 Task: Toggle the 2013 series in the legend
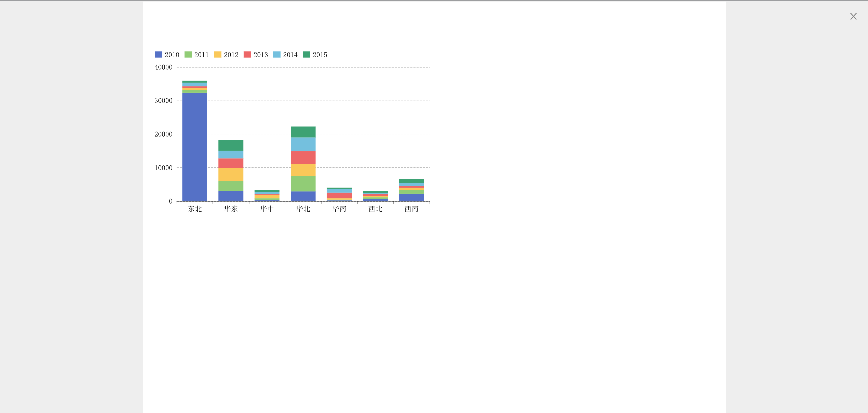coord(256,55)
